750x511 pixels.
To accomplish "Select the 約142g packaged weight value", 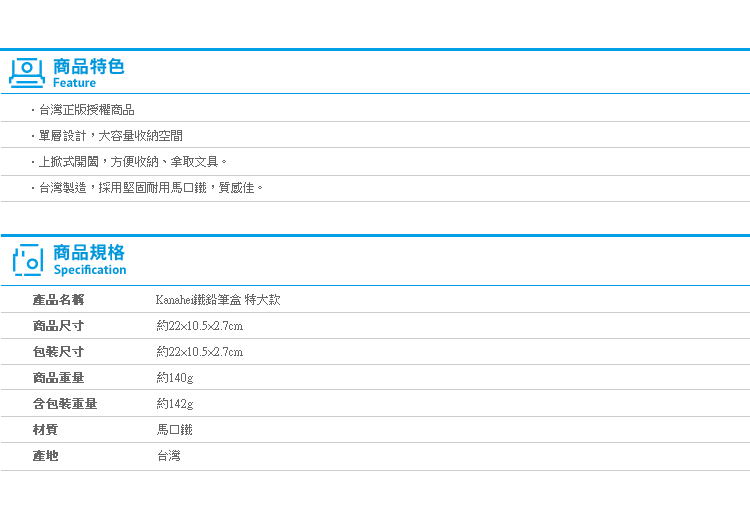I will (175, 404).
